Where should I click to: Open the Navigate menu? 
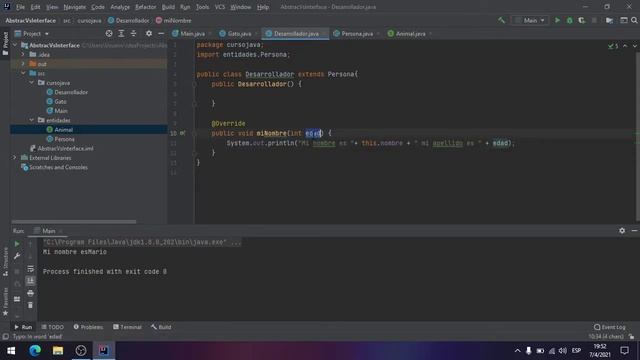74,7
